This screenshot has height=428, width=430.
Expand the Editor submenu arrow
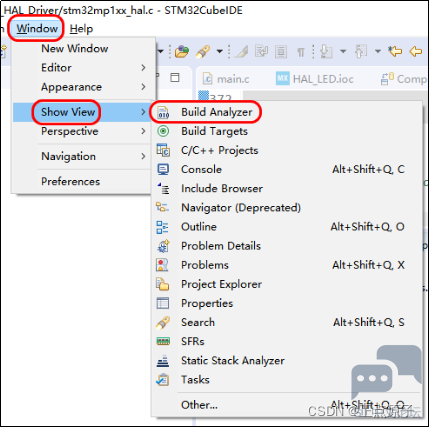[143, 68]
